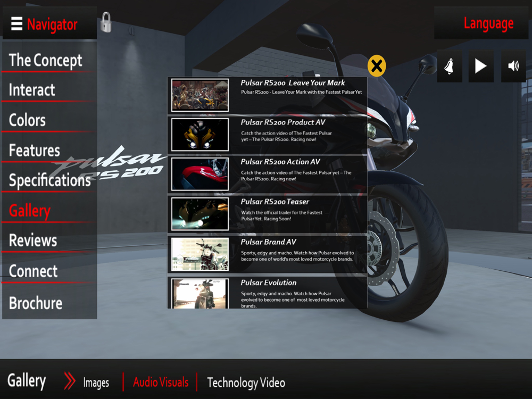Open The Concept menu item
The image size is (532, 399).
pos(49,61)
